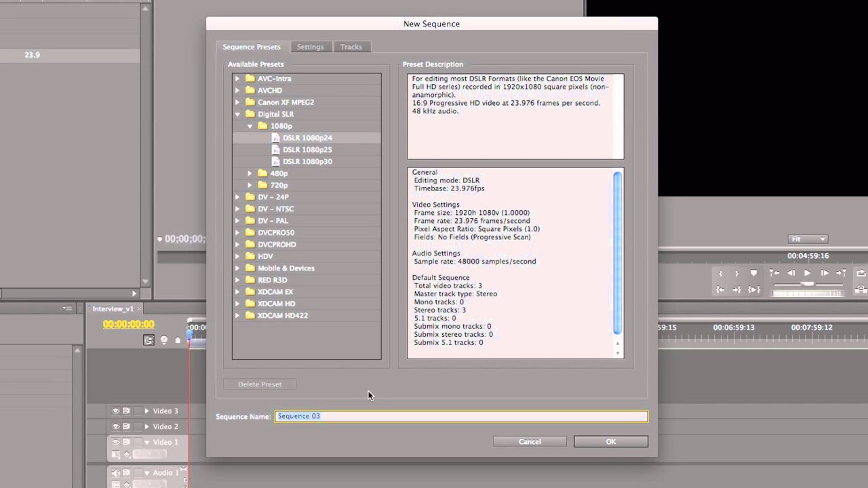Screen dimensions: 868x488
Task: Toggle track lock box on Video 3
Action: [138, 411]
